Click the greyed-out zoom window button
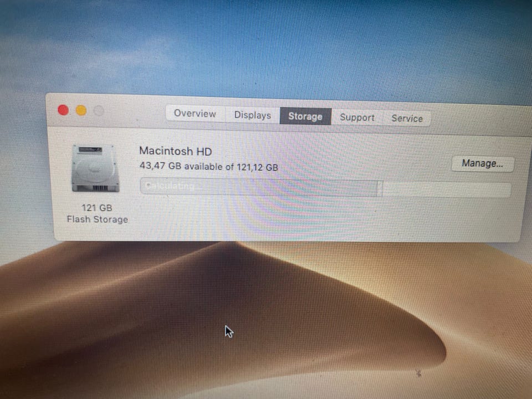 click(x=99, y=111)
